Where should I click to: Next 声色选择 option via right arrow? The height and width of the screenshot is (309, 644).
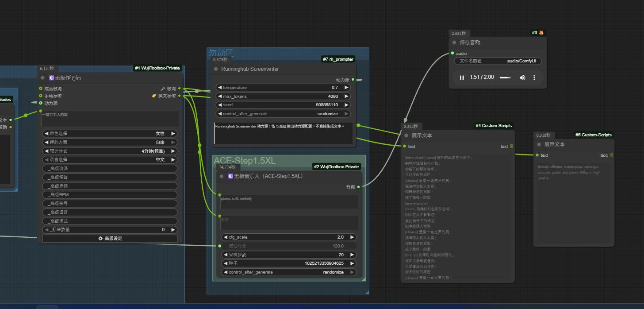tap(173, 133)
